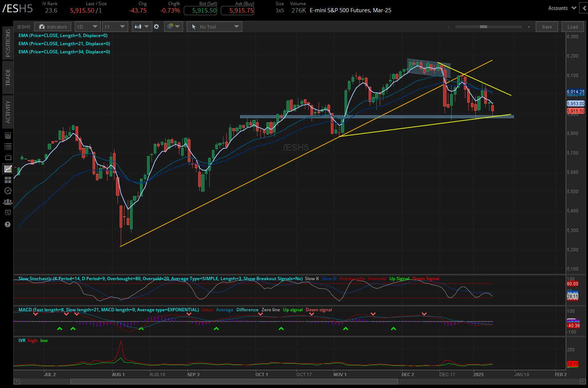The width and height of the screenshot is (588, 388).
Task: Open the people community sidebar icon
Action: [x=8, y=202]
